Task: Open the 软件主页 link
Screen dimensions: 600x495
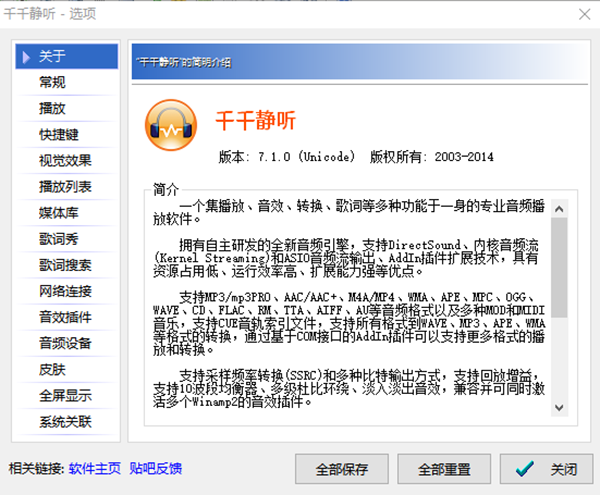Action: [x=95, y=468]
